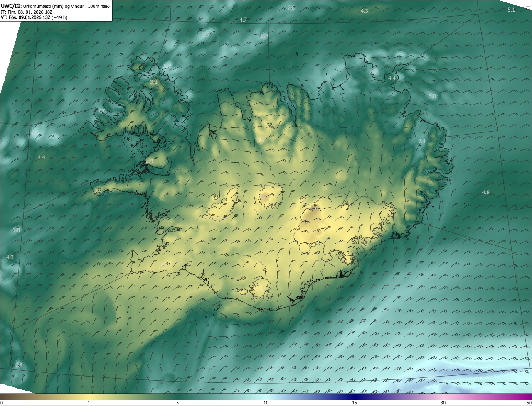
Task: Click the '7.6' precipitation value label
Action: pyautogui.click(x=291, y=7)
